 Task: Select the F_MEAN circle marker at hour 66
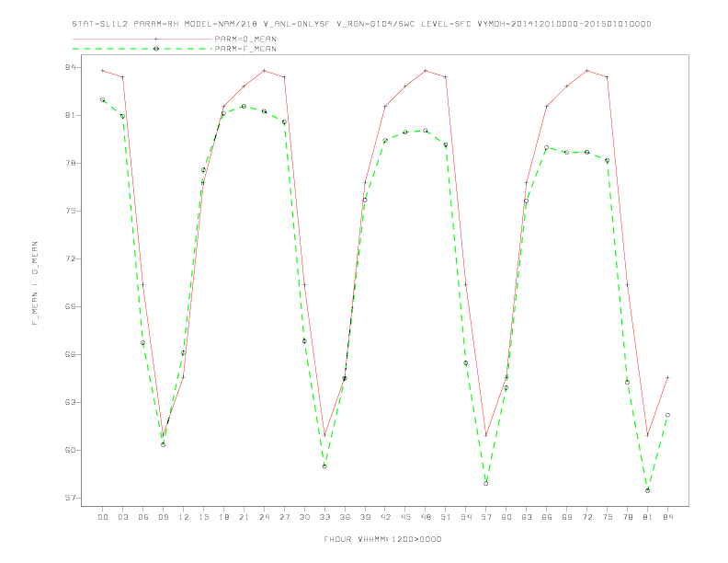click(x=547, y=148)
